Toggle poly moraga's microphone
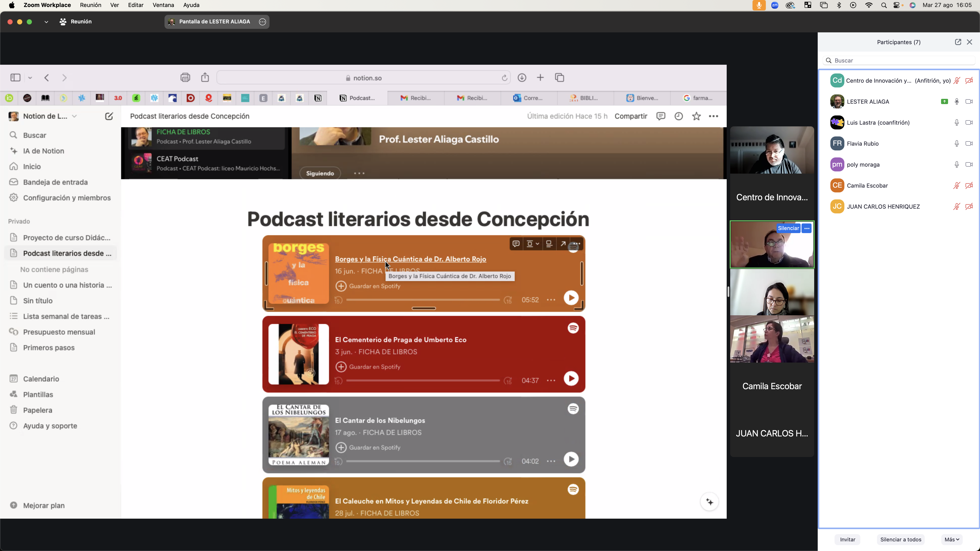The height and width of the screenshot is (551, 980). coord(957,165)
